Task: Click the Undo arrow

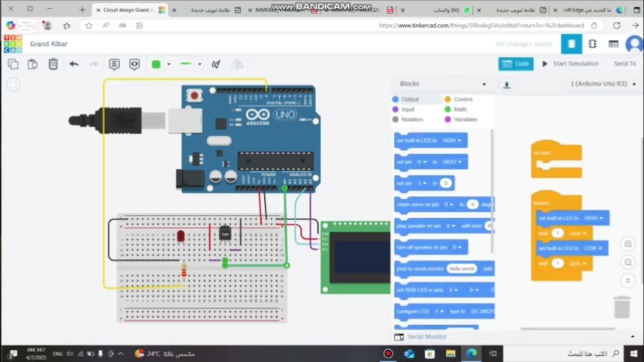Action: point(74,64)
